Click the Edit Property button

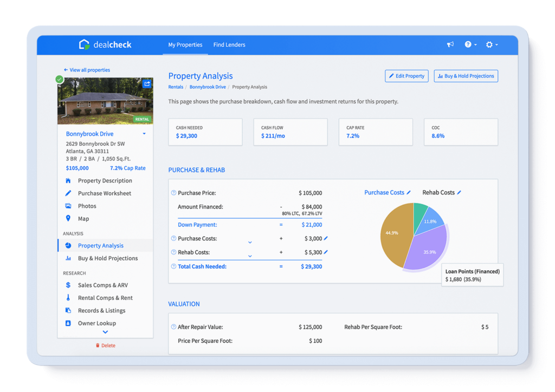coord(406,76)
